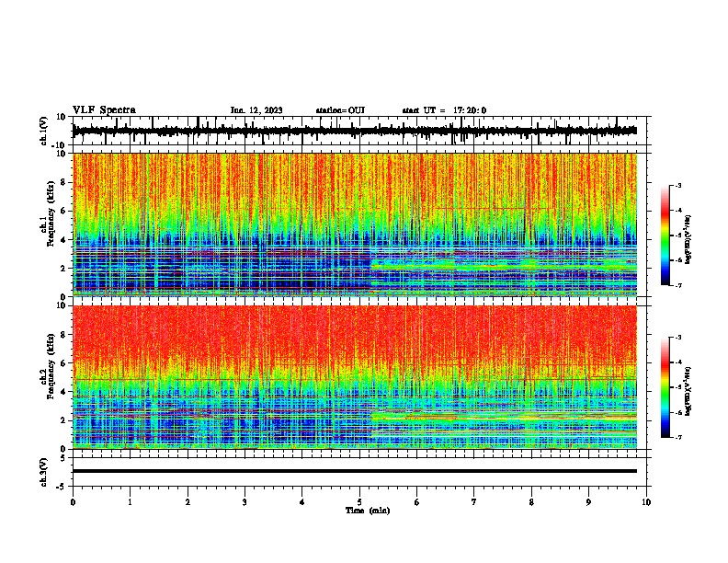Click the time axis tick label "1"
This screenshot has height=563, width=728.
pos(130,502)
